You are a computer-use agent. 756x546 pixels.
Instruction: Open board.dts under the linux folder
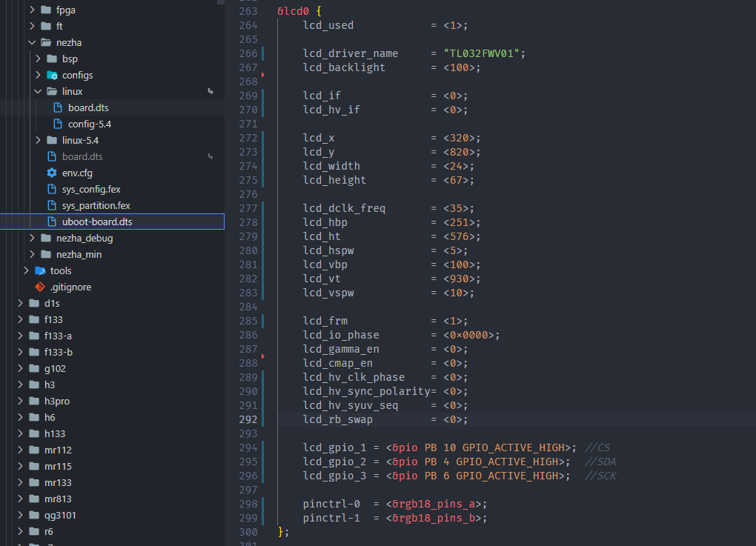click(88, 107)
